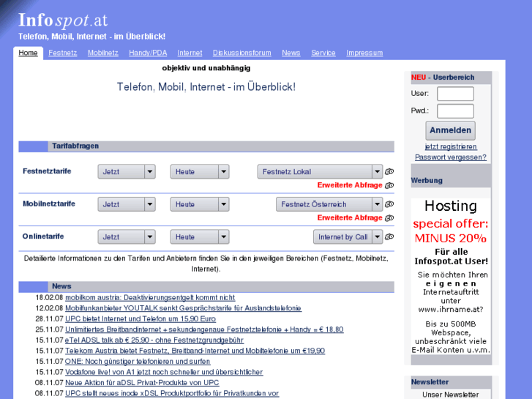The height and width of the screenshot is (399, 532).
Task: Open Festnetztarife Heute day dropdown
Action: click(200, 172)
